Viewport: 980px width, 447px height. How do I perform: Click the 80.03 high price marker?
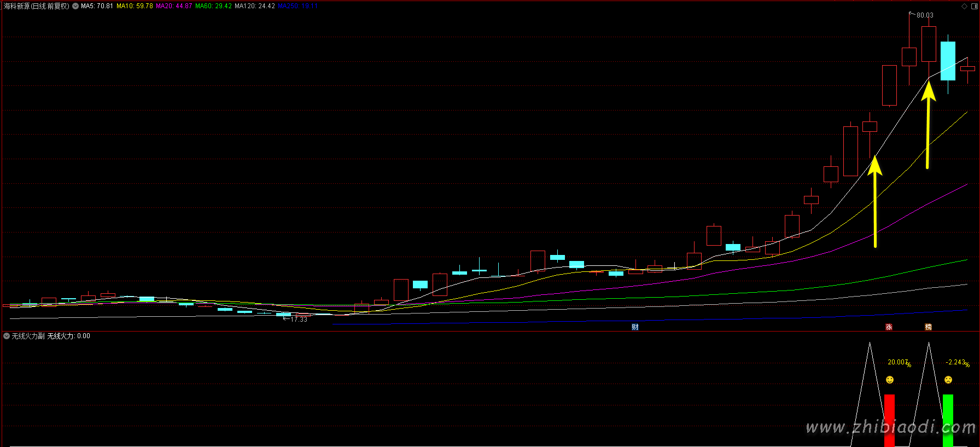pyautogui.click(x=925, y=15)
